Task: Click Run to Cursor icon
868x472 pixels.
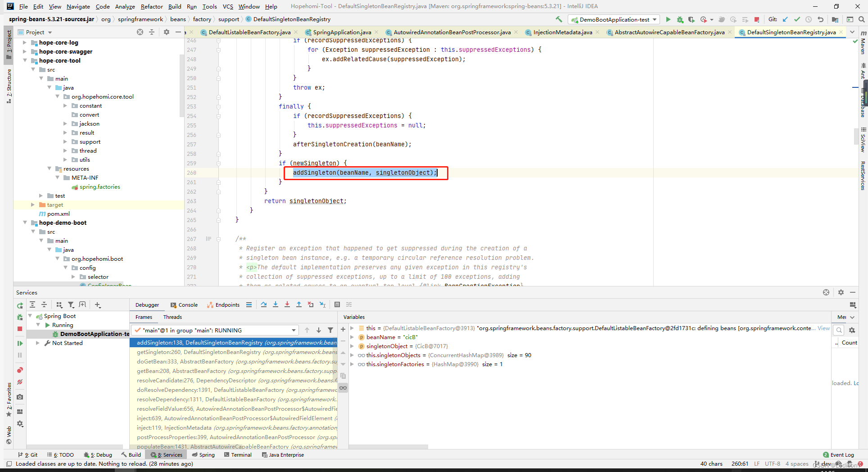Action: pyautogui.click(x=322, y=305)
